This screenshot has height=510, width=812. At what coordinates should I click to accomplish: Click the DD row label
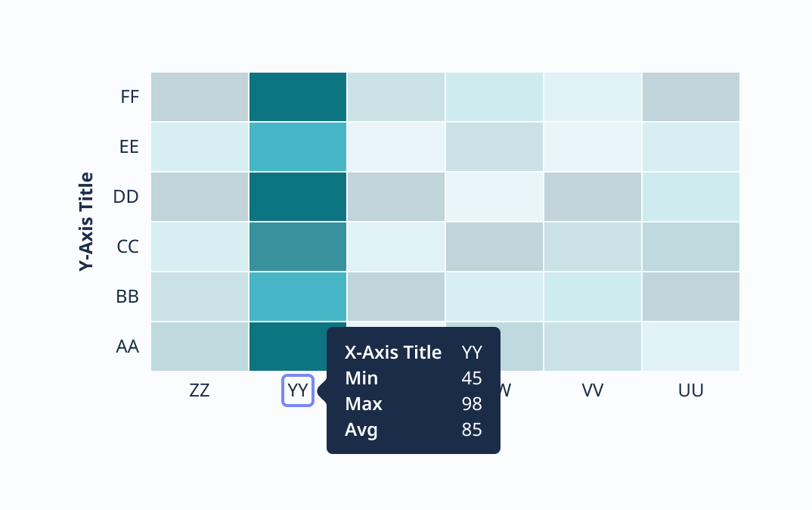126,197
